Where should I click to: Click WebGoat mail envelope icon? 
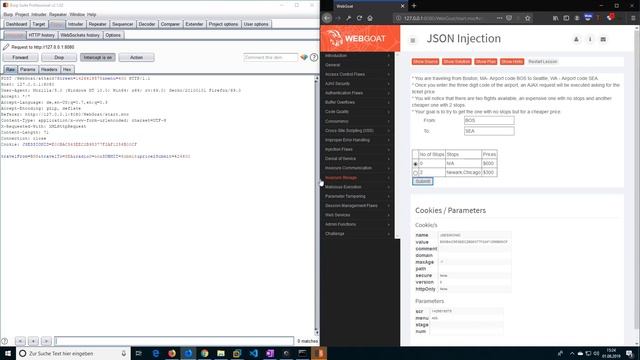coord(603,39)
